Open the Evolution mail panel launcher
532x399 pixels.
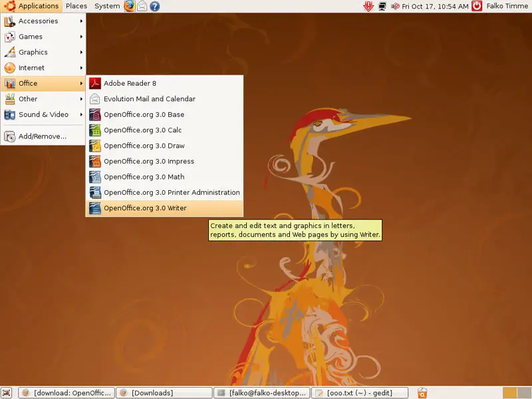[x=142, y=6]
